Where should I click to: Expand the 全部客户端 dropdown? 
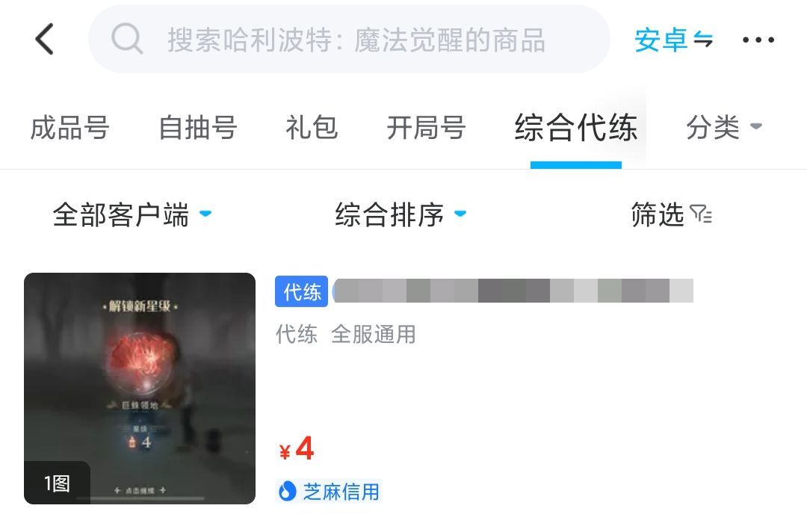tap(132, 214)
